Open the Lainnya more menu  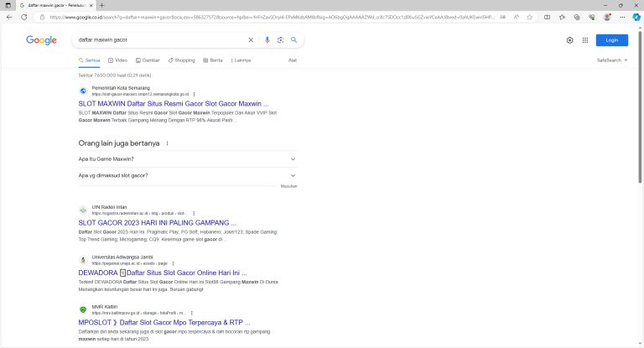tap(241, 60)
